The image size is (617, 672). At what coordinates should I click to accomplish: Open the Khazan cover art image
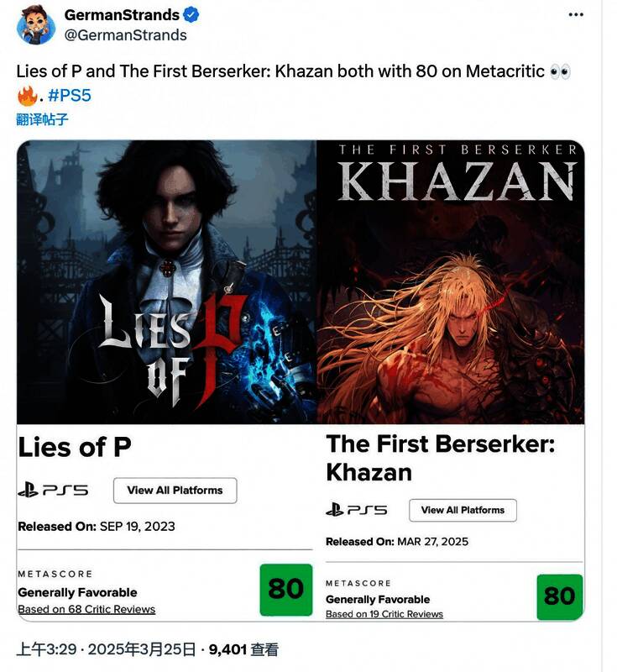click(x=451, y=282)
